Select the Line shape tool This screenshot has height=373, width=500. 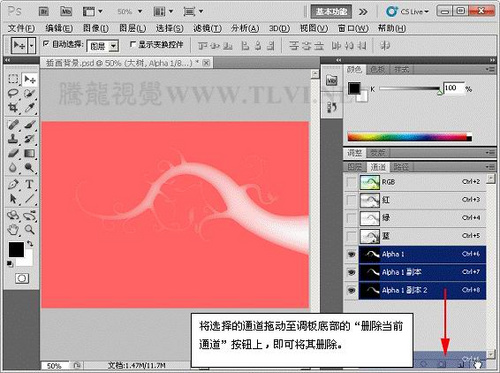coord(30,199)
